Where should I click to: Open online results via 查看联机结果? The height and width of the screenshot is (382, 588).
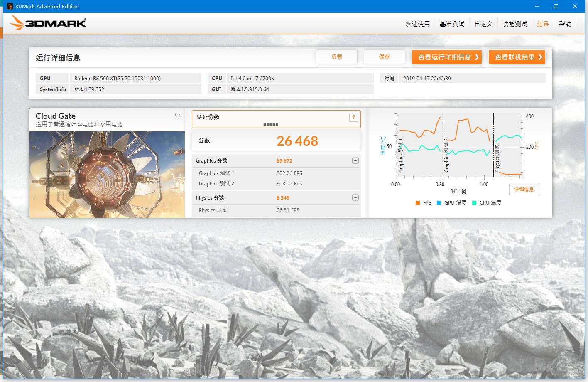click(x=517, y=57)
